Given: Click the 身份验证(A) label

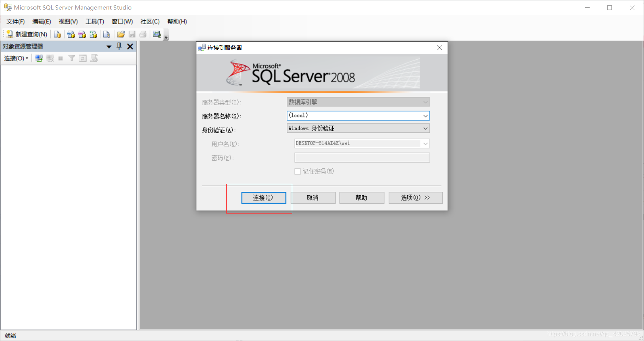Looking at the screenshot, I should (x=219, y=130).
